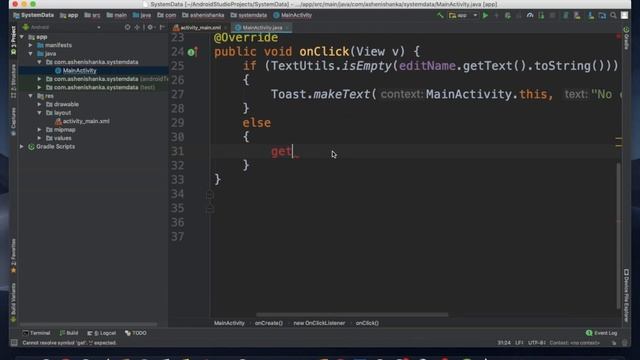Open the Build tool window
The height and width of the screenshot is (360, 640).
69,333
